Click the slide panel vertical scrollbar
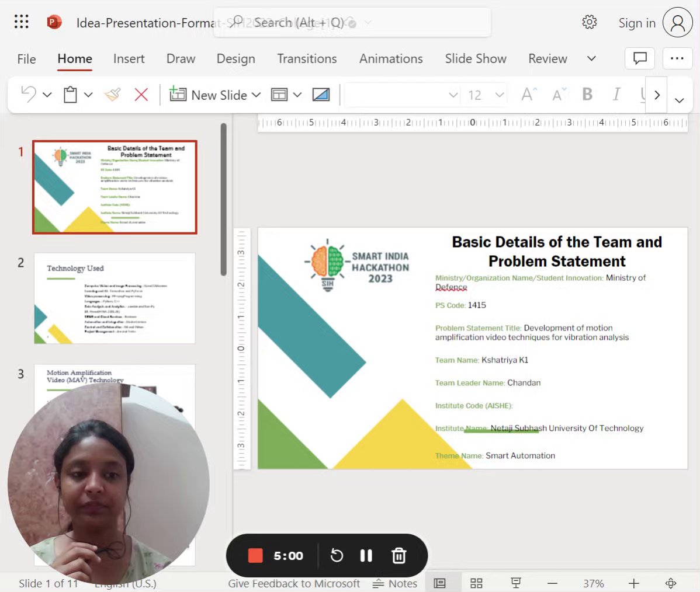The height and width of the screenshot is (592, 700). pyautogui.click(x=223, y=200)
